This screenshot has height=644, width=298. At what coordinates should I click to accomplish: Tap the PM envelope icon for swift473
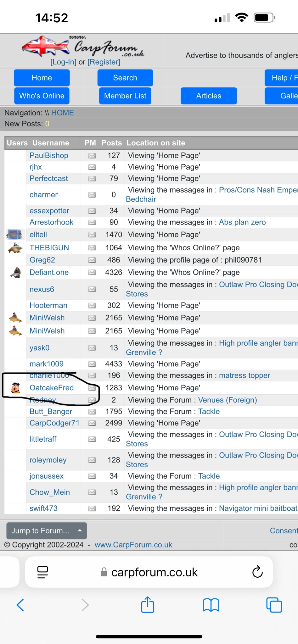[92, 508]
